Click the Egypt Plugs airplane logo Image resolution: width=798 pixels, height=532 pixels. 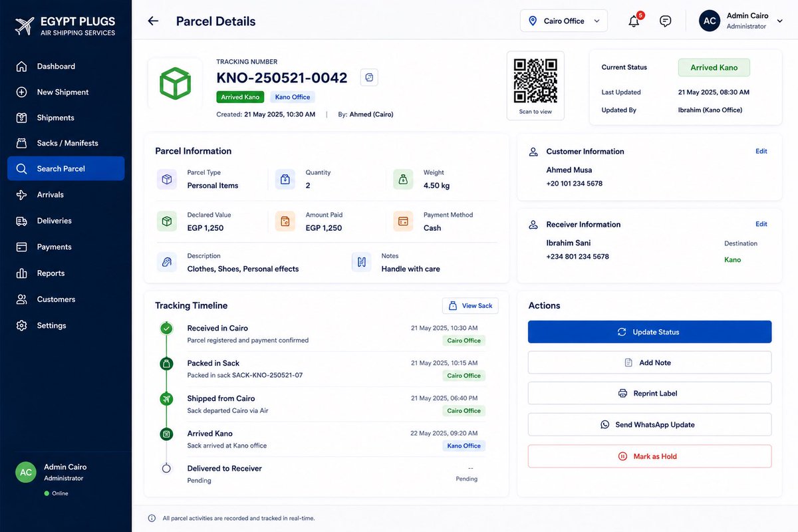[x=24, y=27]
